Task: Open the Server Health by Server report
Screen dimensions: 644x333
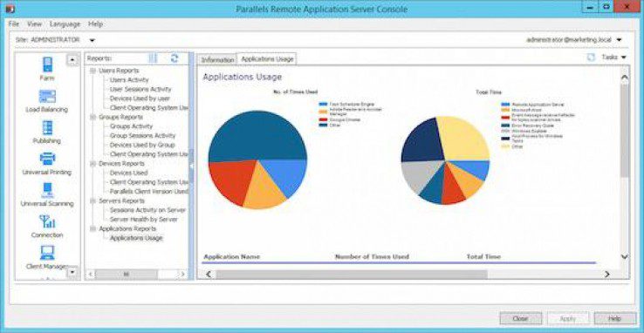Action: point(143,220)
